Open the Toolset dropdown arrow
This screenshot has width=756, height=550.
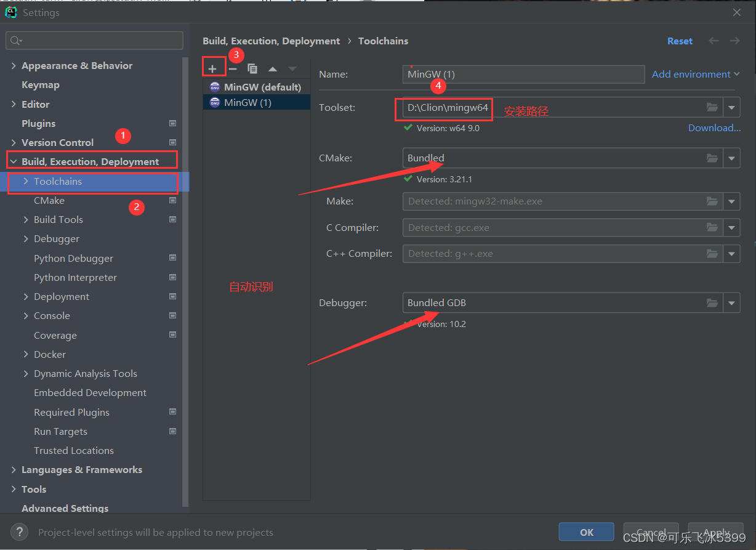732,107
